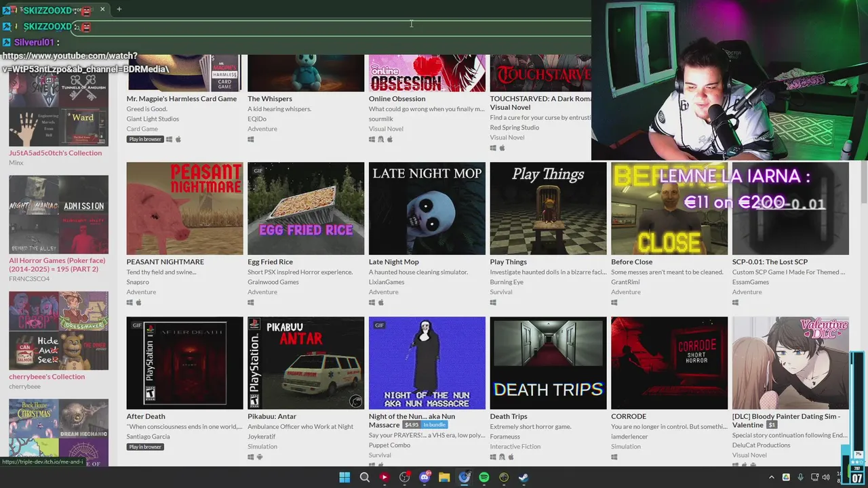This screenshot has width=868, height=488.
Task: Click Play in browser under Mr. Magpie's
Action: click(145, 140)
